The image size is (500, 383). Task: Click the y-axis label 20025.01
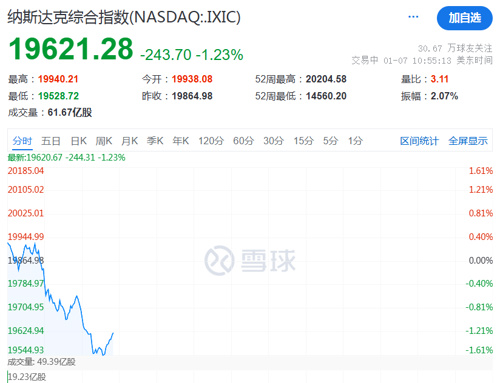[26, 213]
